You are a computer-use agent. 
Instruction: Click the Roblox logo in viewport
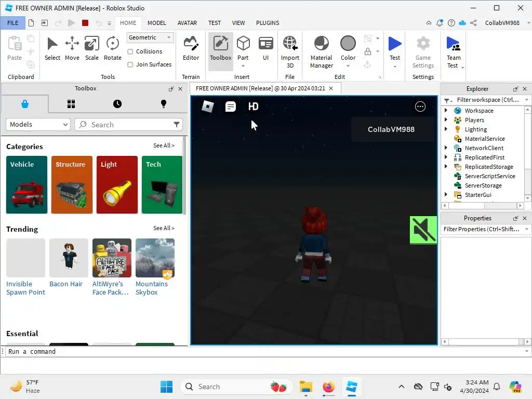pos(208,107)
